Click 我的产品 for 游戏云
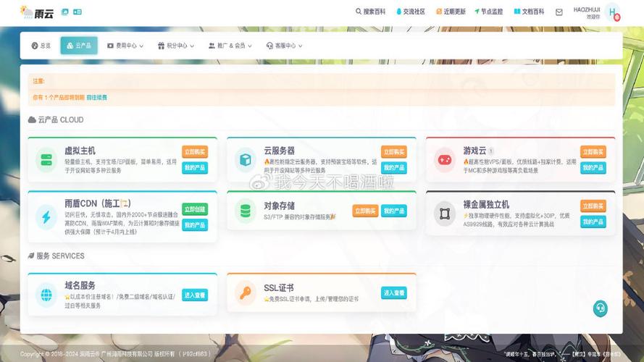 [593, 167]
